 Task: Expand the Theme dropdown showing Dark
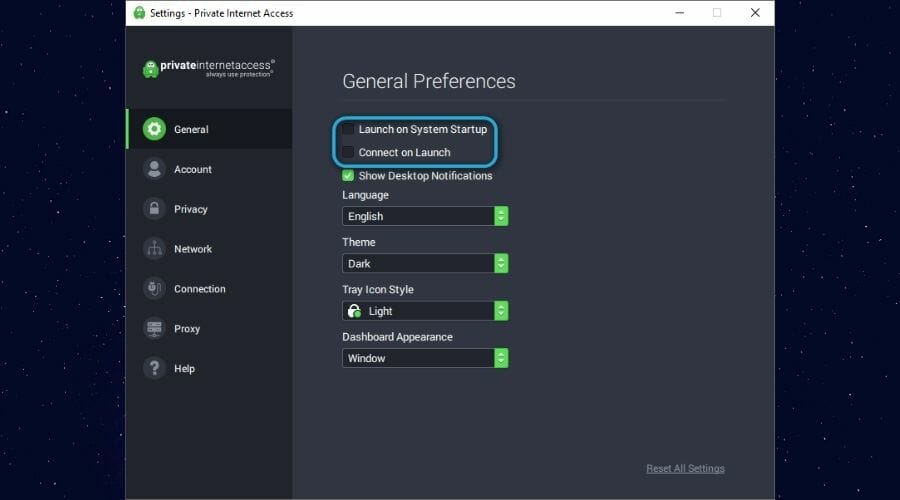(x=425, y=264)
